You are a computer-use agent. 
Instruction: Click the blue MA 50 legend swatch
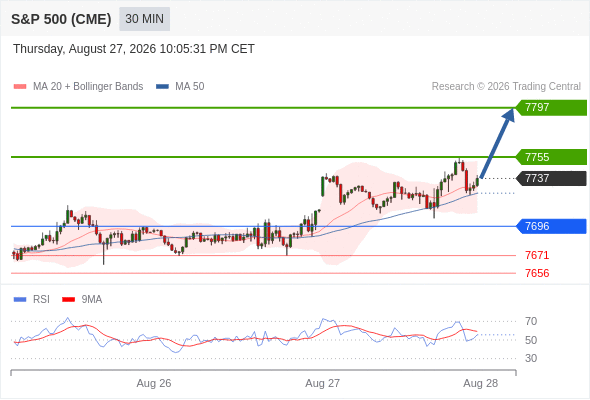click(162, 87)
